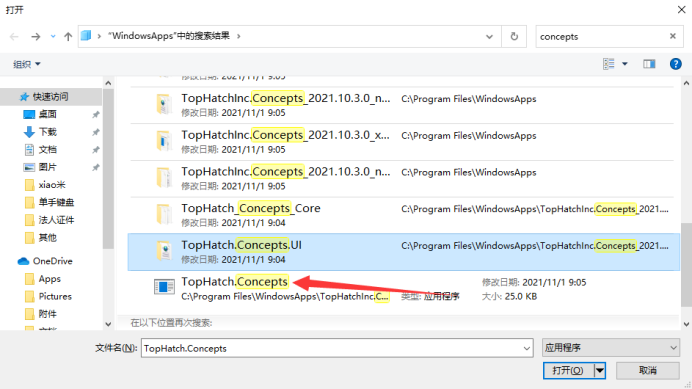Select 快速访问 in the navigation pane
The image size is (692, 389).
click(x=51, y=97)
